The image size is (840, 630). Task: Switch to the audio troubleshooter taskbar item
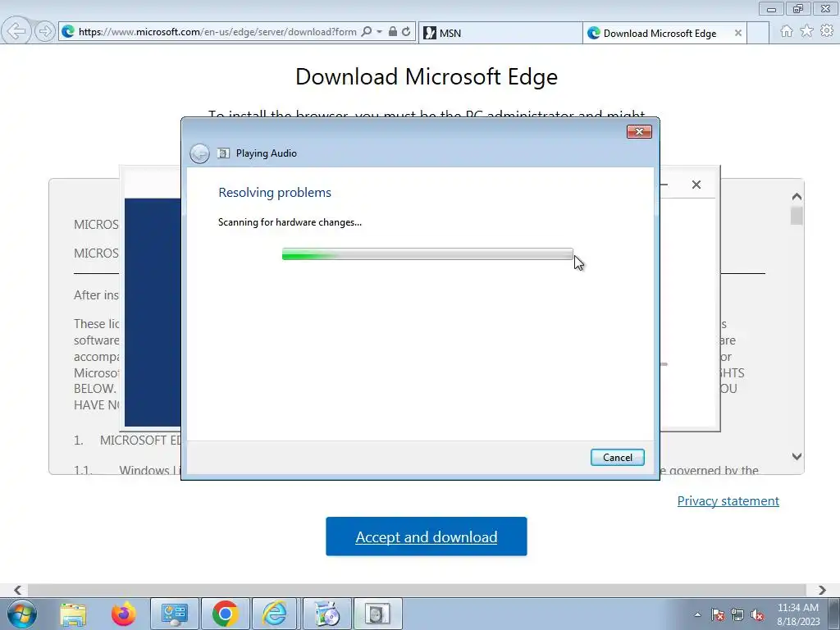(x=377, y=614)
